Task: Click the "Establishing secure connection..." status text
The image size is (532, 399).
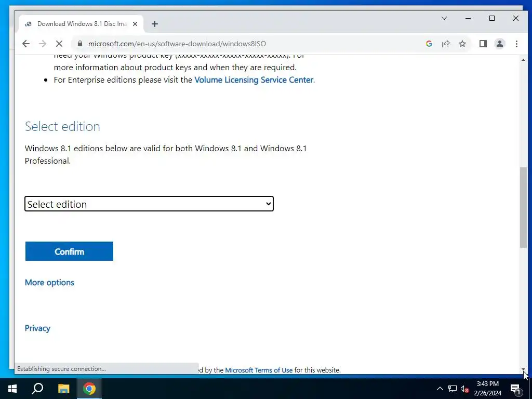Action: pos(61,369)
